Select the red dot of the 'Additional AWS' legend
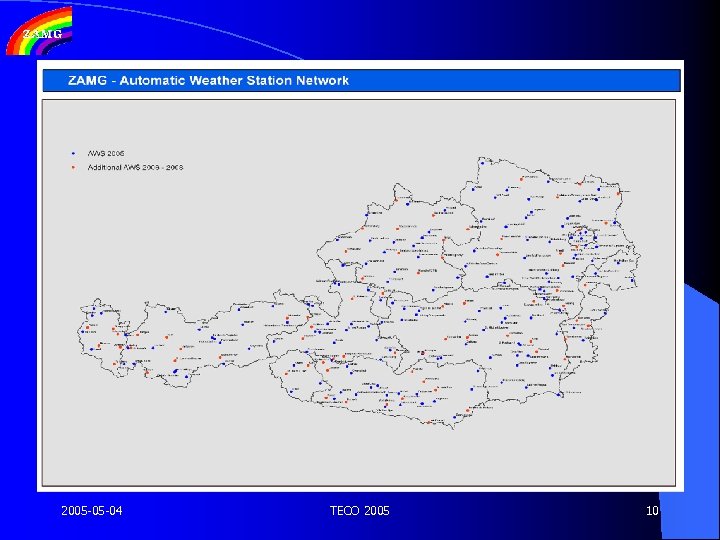 [73, 168]
